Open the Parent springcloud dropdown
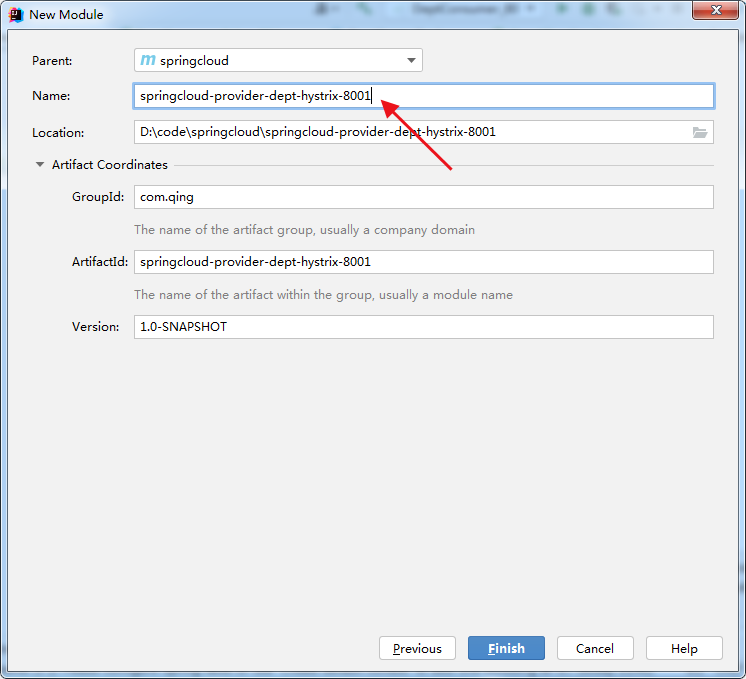The height and width of the screenshot is (679, 746). pyautogui.click(x=278, y=60)
